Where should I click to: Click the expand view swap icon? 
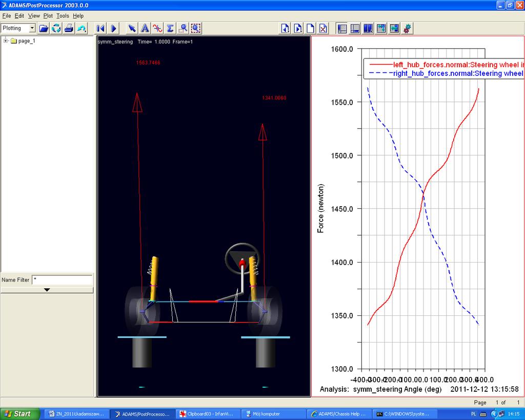[x=381, y=29]
